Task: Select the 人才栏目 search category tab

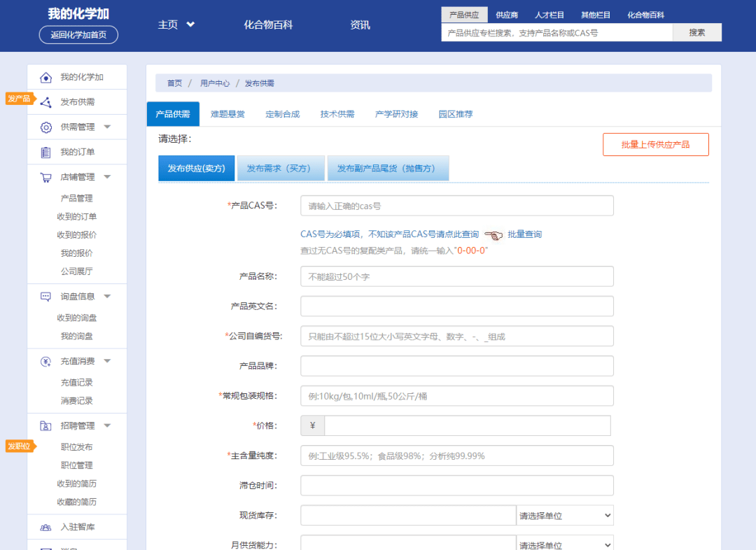Action: (x=549, y=15)
